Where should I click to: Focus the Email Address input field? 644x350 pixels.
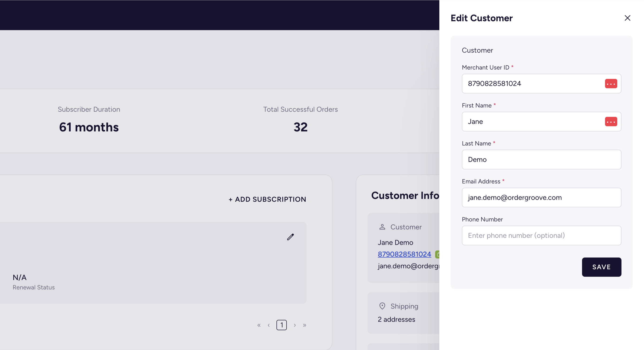tap(541, 197)
